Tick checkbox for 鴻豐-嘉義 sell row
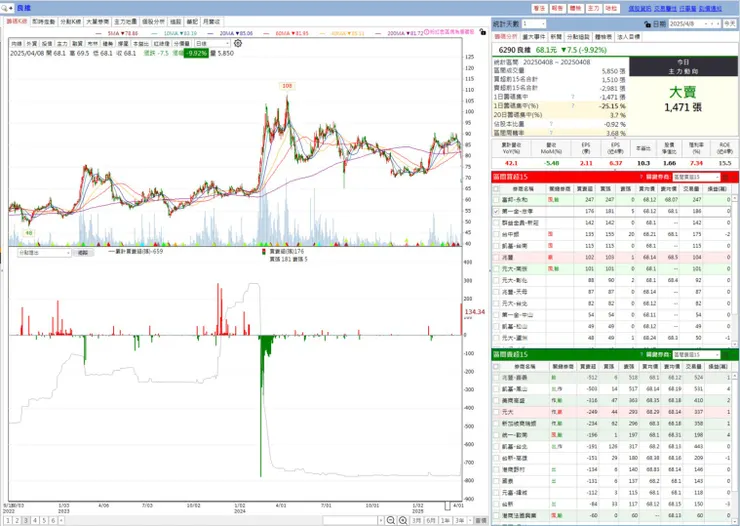Image resolution: width=740 pixels, height=526 pixels. tap(496, 377)
